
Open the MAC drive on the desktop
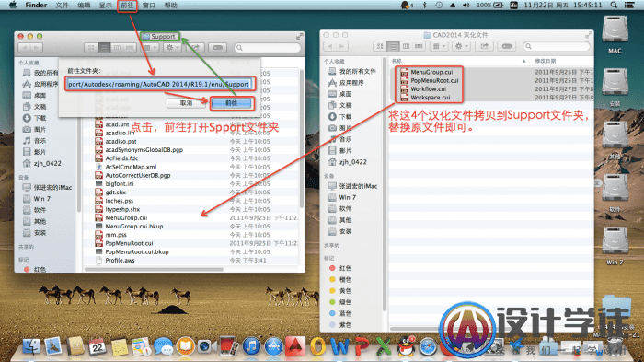point(615,35)
